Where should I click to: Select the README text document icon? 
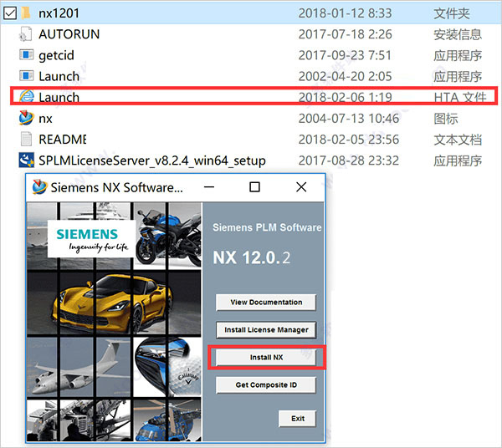click(26, 140)
